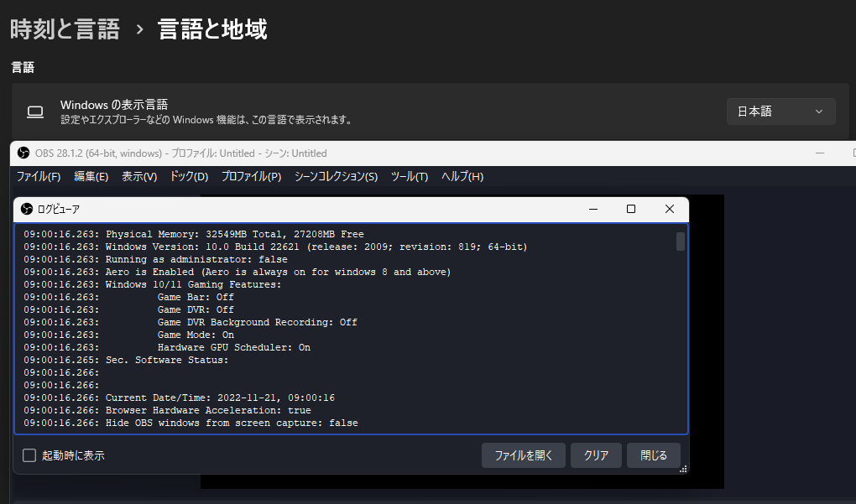Enable the 起動時に表示 checkbox
Image resolution: width=856 pixels, height=504 pixels.
29,455
